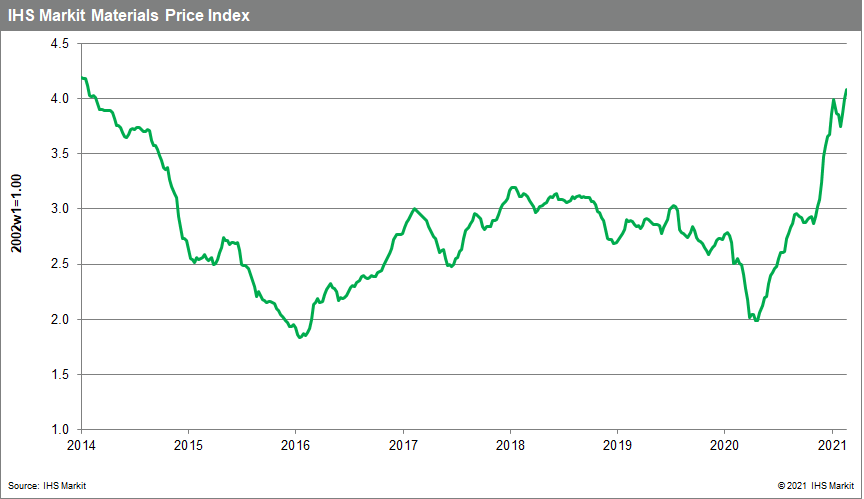Select the 2015 x-axis year label

(x=189, y=445)
